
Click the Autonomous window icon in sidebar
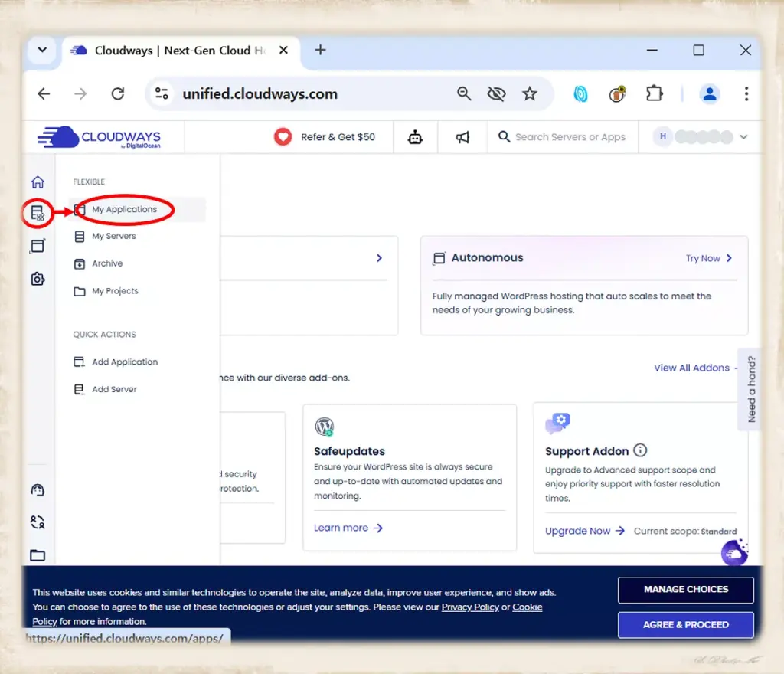click(38, 247)
